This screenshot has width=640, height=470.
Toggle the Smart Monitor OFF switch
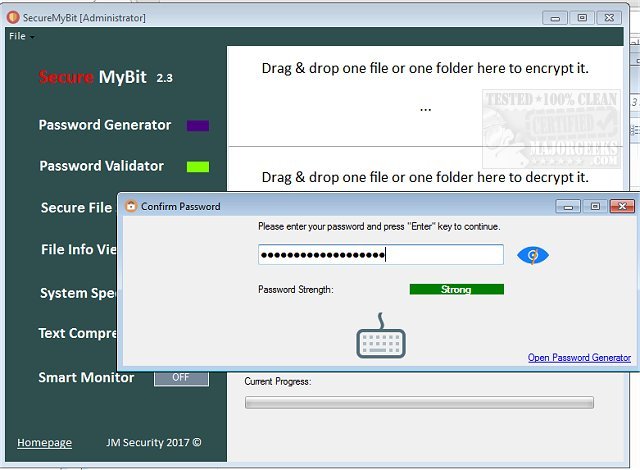point(181,378)
